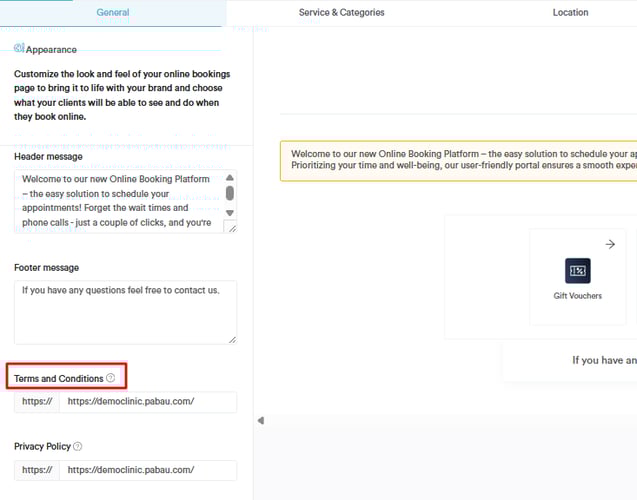The image size is (637, 500).
Task: Collapse the left settings panel with the arrow
Action: [261, 420]
